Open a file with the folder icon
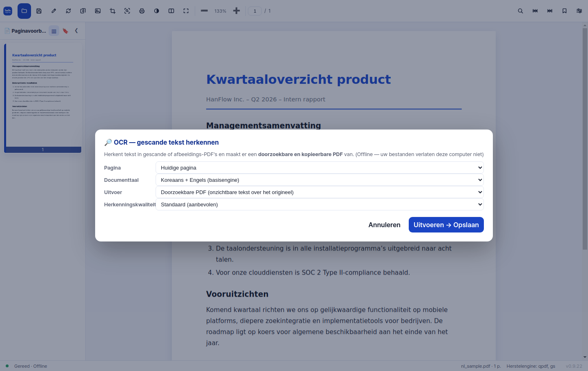 pos(24,11)
